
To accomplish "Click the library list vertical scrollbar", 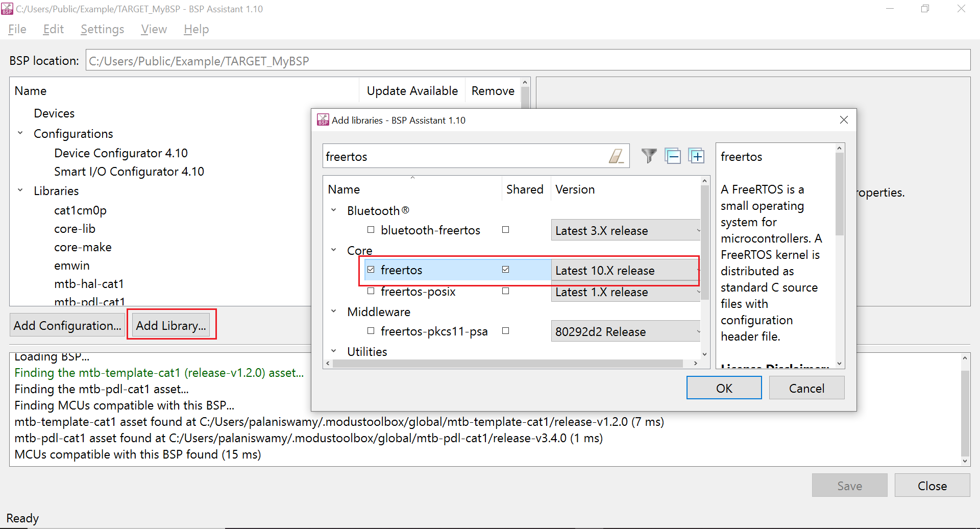I will pyautogui.click(x=704, y=243).
